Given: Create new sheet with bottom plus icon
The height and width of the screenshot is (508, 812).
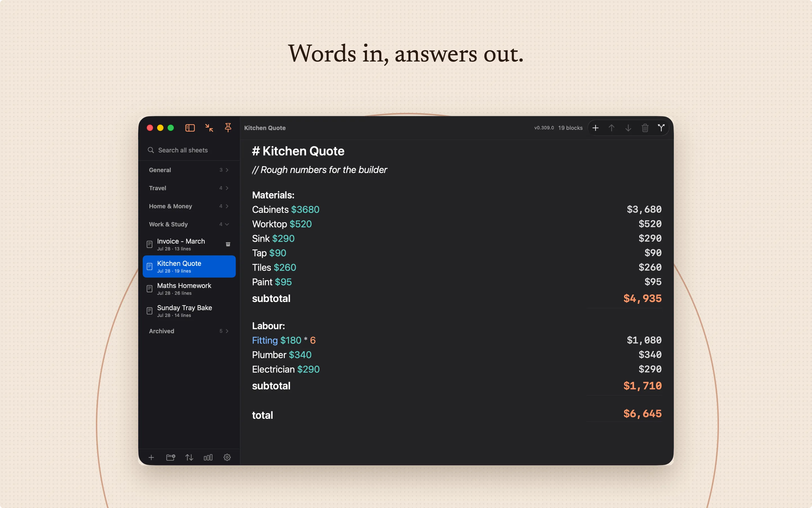Looking at the screenshot, I should (151, 457).
